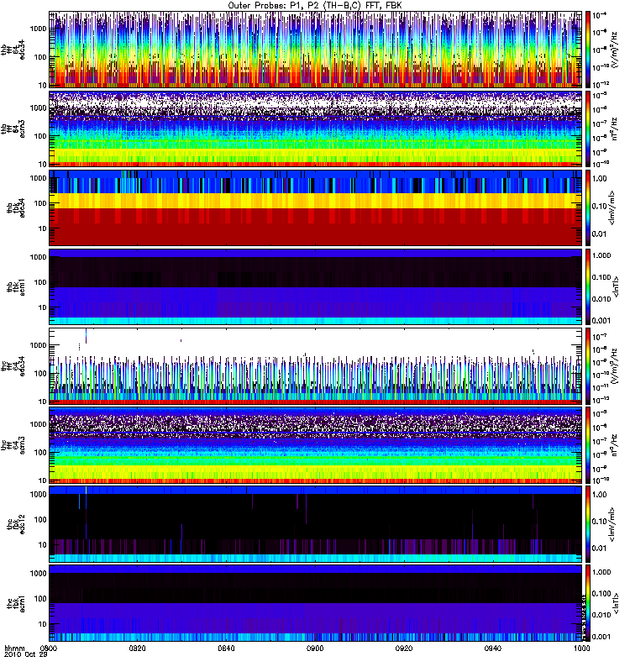Click the 100 frequency tick of thc fbk edc12
Viewport: 630px width, 672px height.
(x=40, y=520)
